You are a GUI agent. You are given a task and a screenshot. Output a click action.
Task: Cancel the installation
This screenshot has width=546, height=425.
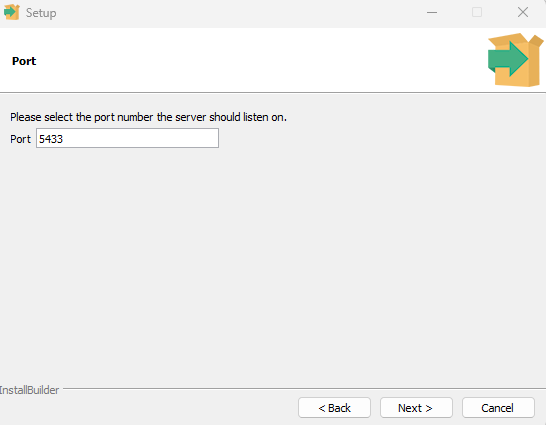pos(498,408)
